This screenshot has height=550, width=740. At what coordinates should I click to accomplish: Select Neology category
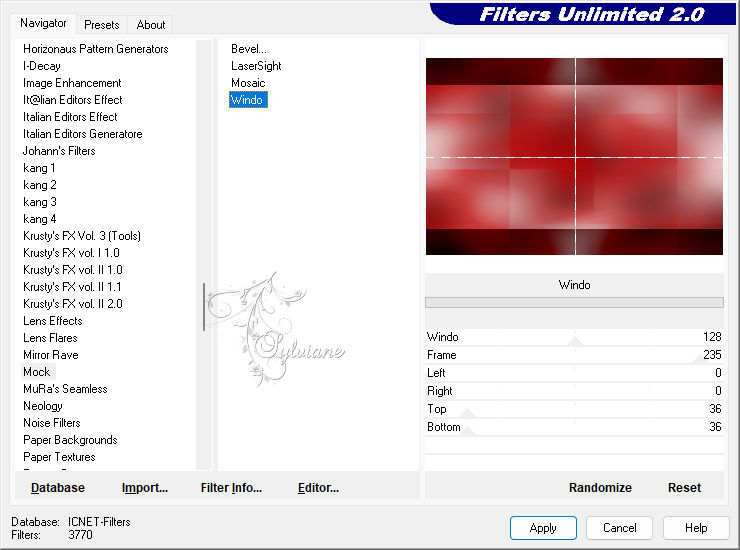coord(42,406)
